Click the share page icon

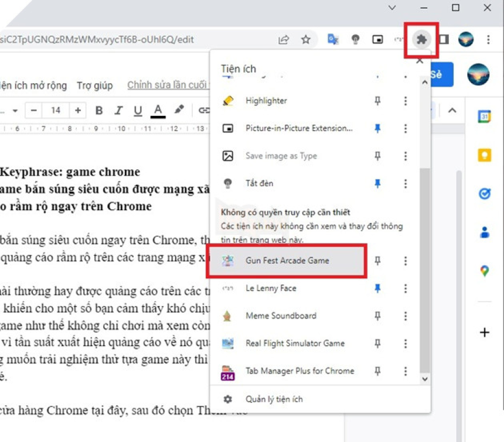(x=284, y=39)
